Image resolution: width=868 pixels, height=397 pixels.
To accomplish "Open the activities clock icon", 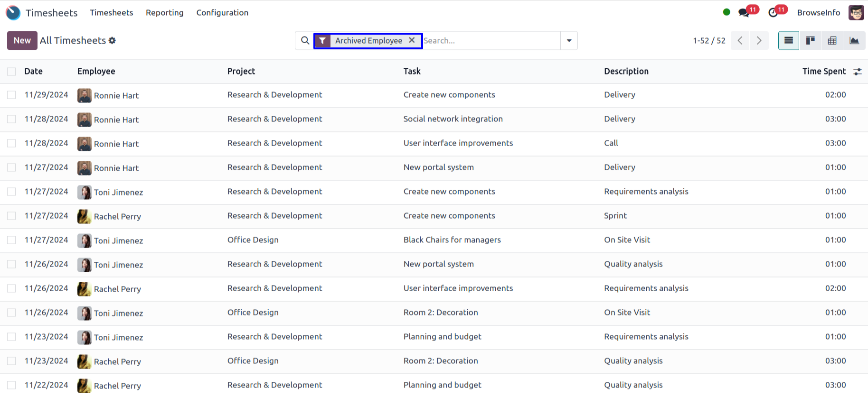I will pos(773,13).
